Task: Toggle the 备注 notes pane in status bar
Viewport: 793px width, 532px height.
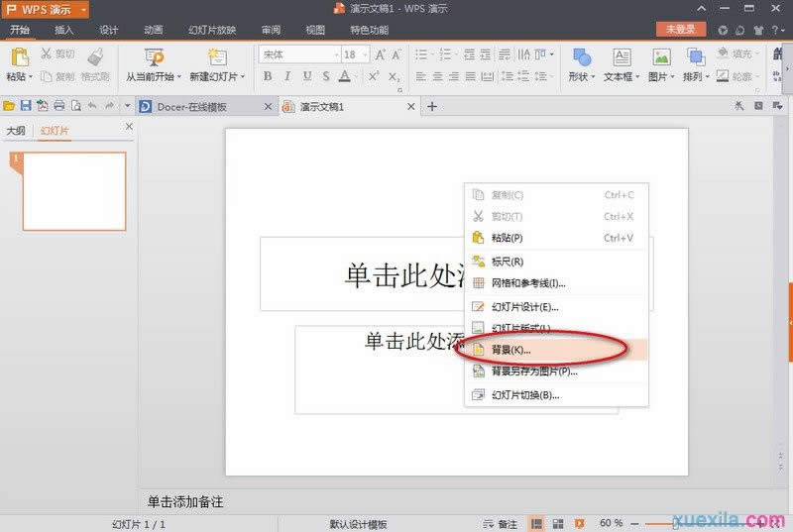Action: (501, 523)
